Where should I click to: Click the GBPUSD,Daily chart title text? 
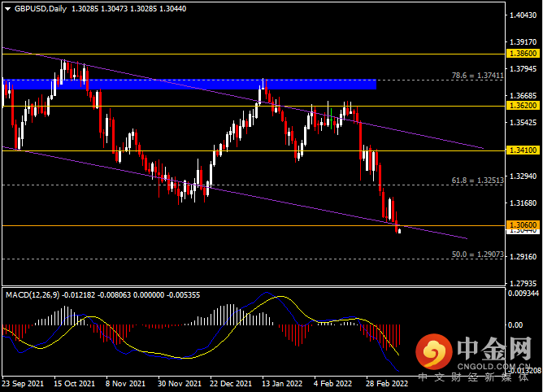(x=41, y=9)
